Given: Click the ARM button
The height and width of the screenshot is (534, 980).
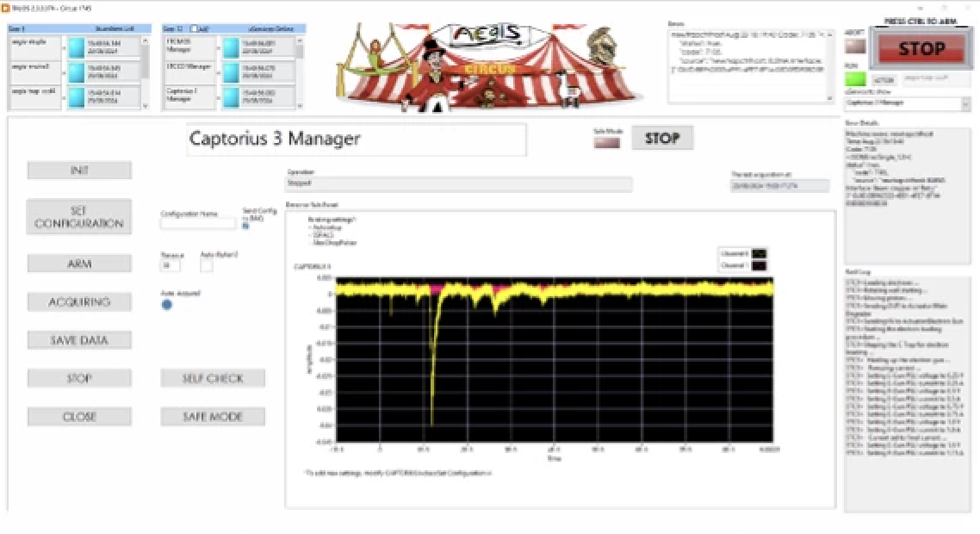Looking at the screenshot, I should (x=79, y=264).
